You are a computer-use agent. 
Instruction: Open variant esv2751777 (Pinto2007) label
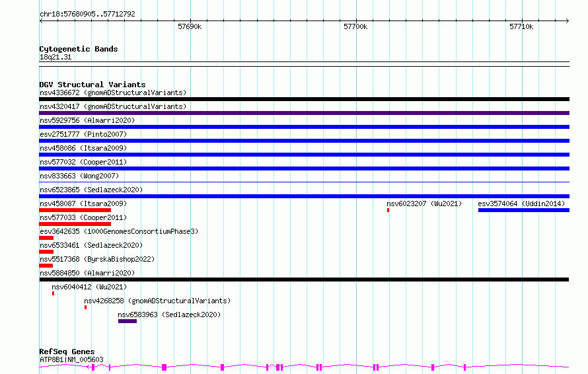point(83,134)
